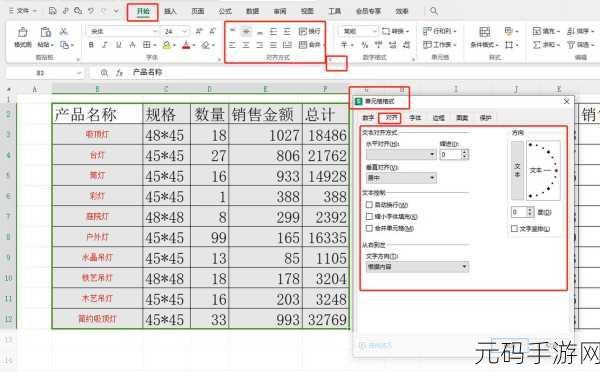
Task: Open the Insert tab
Action: click(x=170, y=11)
